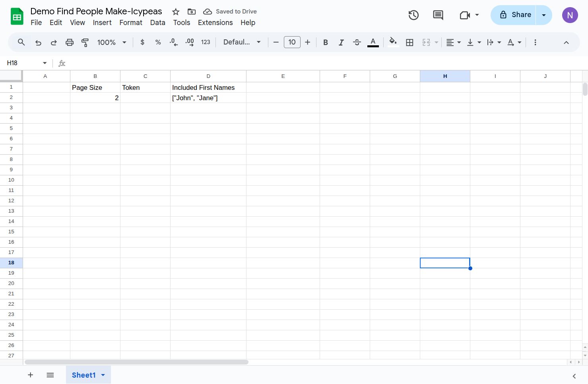Select cell with Page Size

point(95,87)
